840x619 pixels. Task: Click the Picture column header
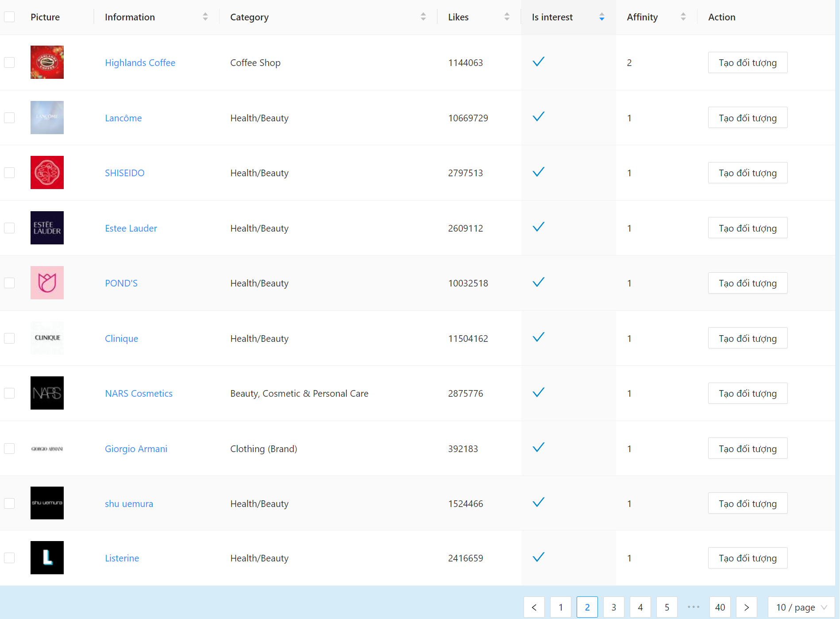(45, 17)
